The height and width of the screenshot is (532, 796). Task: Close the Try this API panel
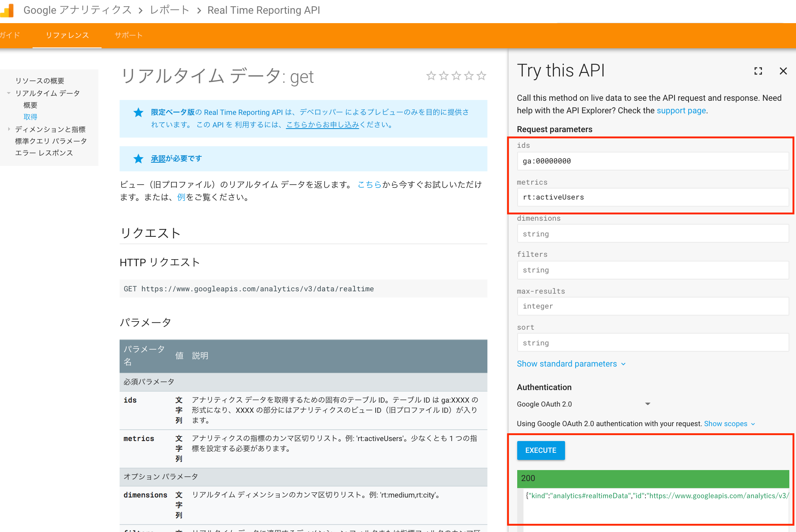[783, 71]
